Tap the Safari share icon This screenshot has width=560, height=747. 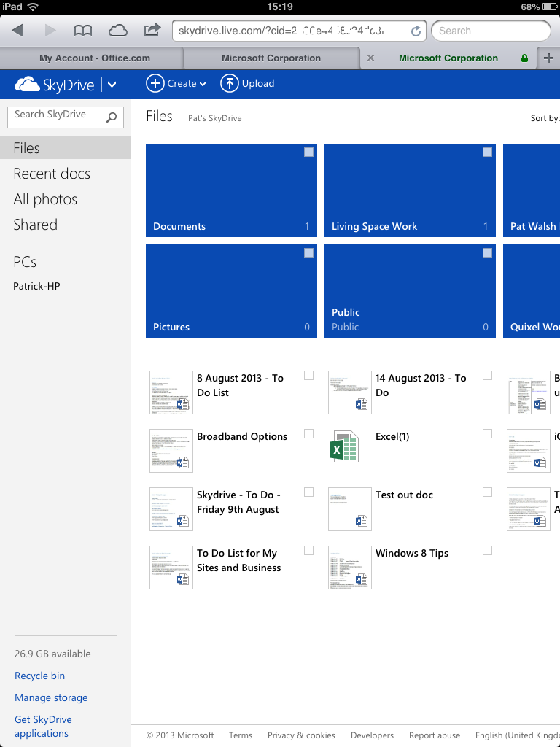(152, 30)
